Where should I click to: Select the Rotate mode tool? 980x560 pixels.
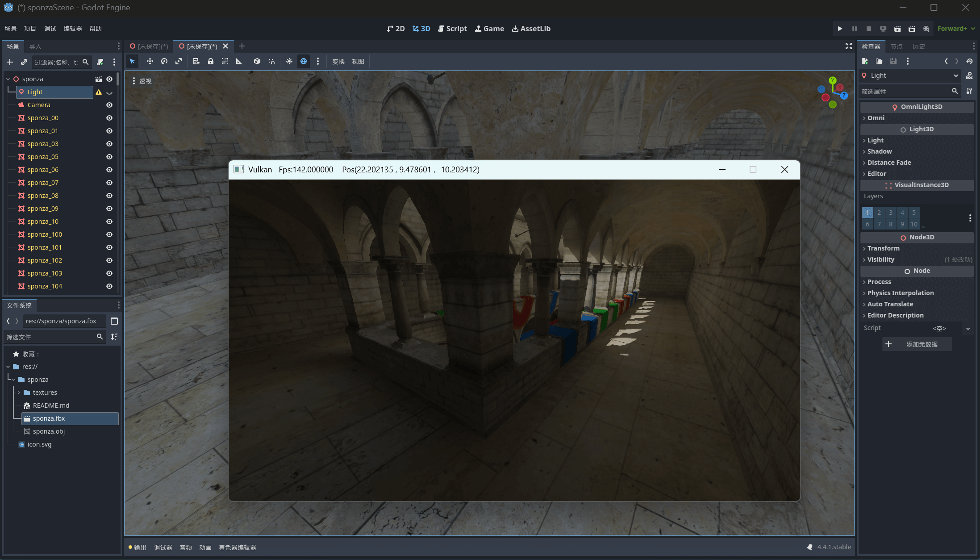[164, 62]
